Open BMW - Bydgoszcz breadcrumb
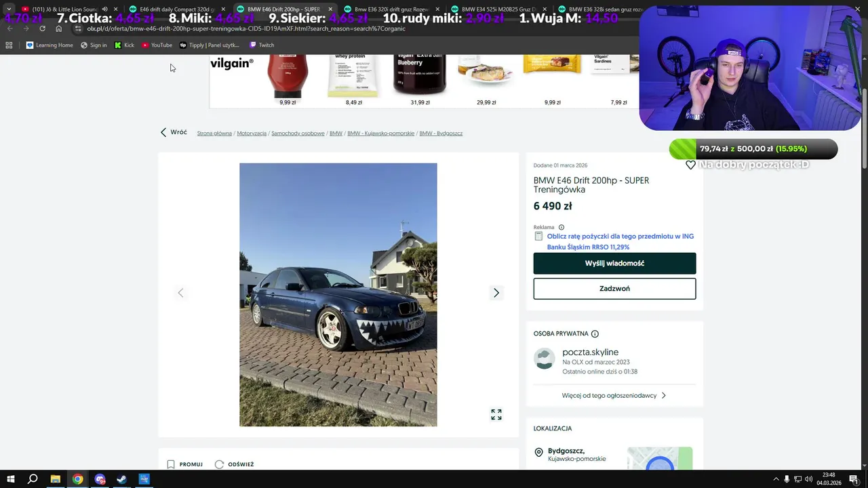 pyautogui.click(x=441, y=134)
